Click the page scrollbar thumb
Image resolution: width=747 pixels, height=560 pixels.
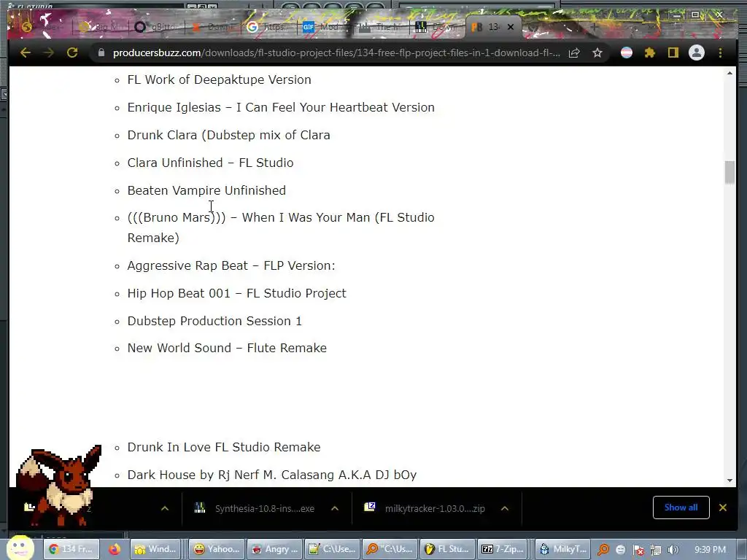[x=729, y=172]
